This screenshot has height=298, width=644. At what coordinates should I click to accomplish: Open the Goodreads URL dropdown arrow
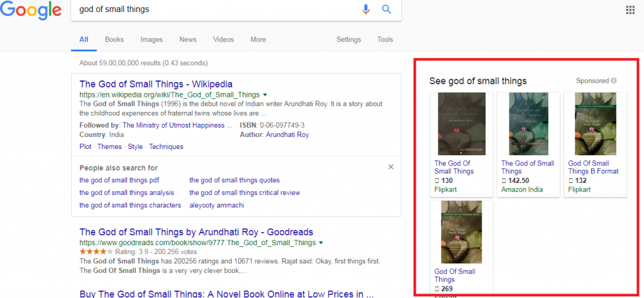pyautogui.click(x=321, y=243)
